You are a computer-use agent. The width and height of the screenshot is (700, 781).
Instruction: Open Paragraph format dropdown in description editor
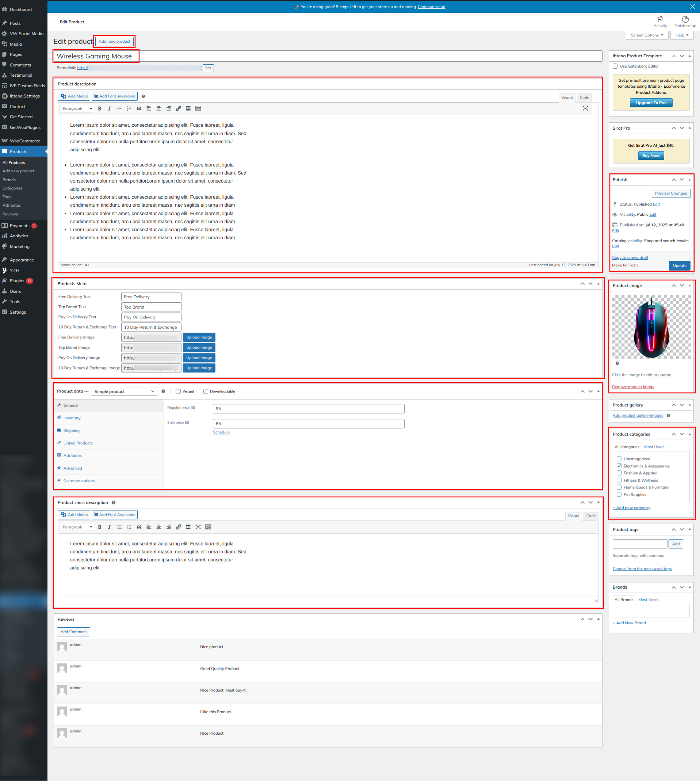click(x=77, y=108)
